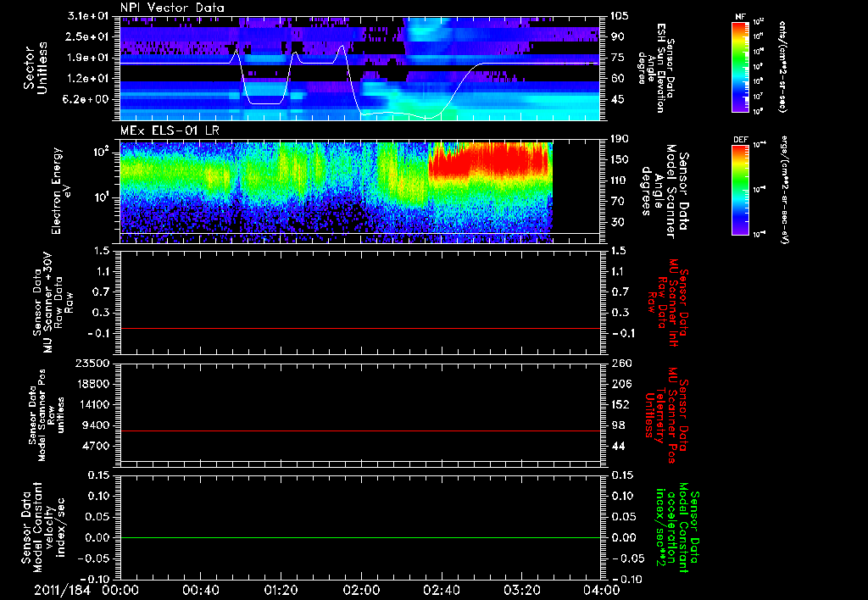The image size is (868, 600).
Task: Click the 'Sector Unitless' axis title
Action: [x=36, y=68]
